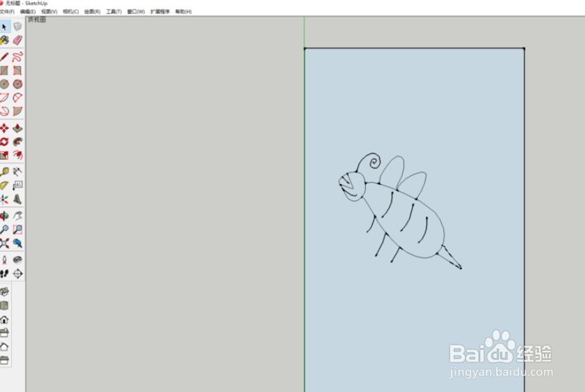Viewport: 585px width, 392px height.
Task: Open the 绘图(R) menu
Action: pos(92,12)
